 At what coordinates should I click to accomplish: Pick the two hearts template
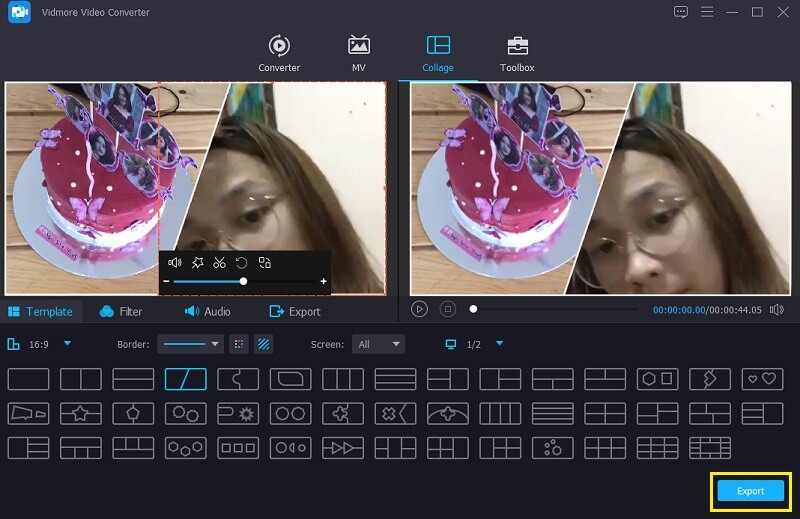(x=762, y=379)
